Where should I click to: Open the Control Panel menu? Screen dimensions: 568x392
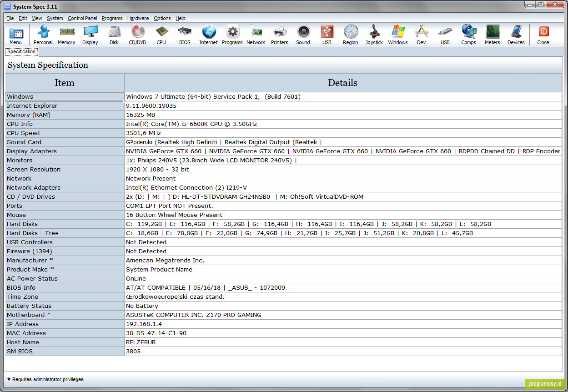82,18
